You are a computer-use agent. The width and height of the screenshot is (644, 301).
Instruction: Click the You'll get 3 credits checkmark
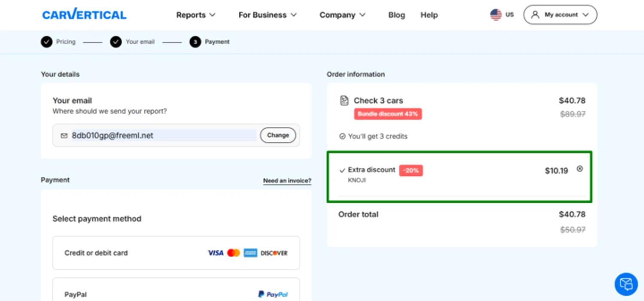(342, 136)
